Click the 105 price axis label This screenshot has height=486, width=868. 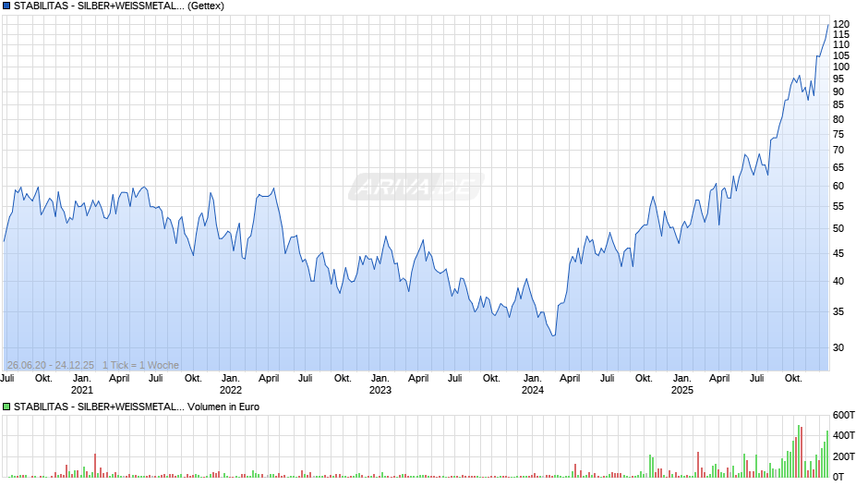[x=841, y=55]
